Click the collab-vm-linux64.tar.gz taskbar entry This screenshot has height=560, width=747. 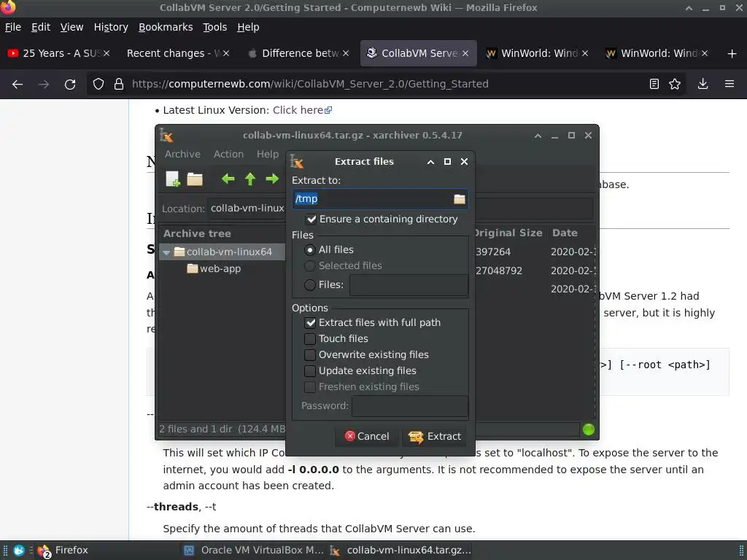coord(400,551)
